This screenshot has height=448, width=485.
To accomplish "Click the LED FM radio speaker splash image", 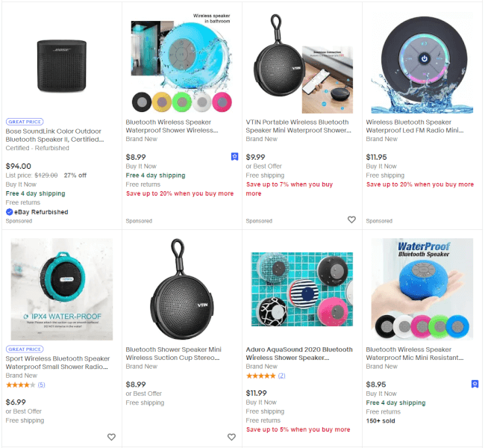I will tap(422, 63).
